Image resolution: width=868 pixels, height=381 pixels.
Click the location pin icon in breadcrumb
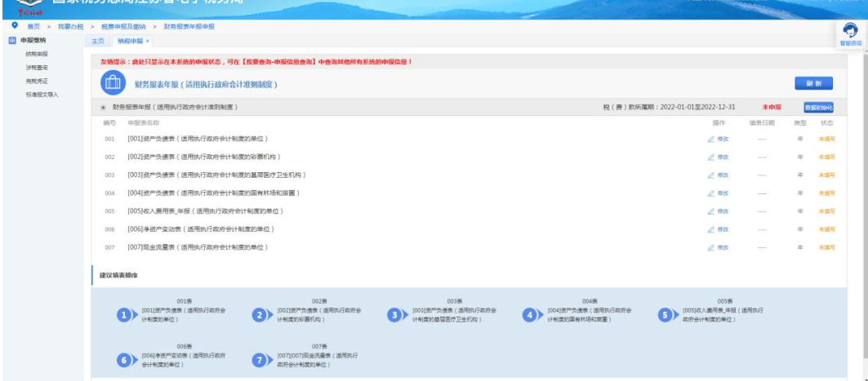point(15,26)
